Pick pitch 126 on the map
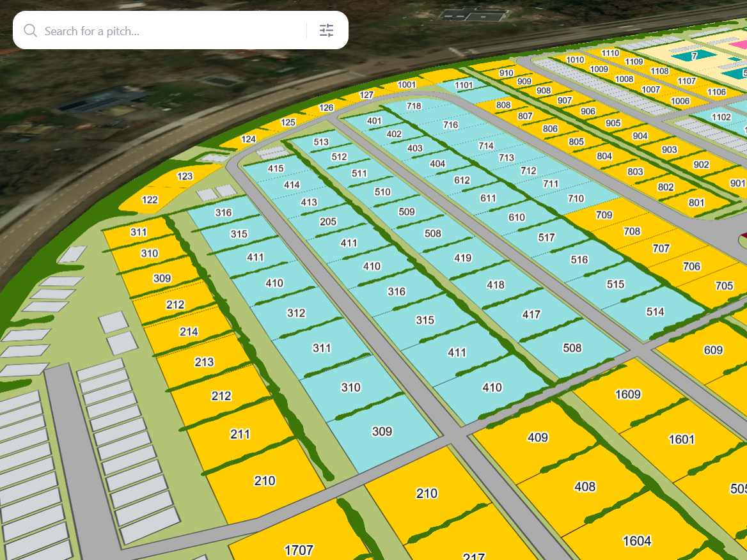 (326, 107)
